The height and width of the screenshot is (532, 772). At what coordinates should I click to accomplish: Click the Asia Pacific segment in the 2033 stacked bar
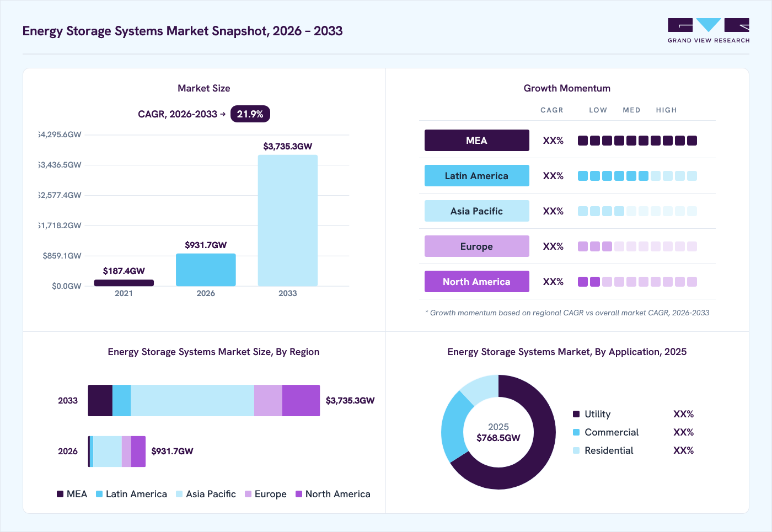coord(192,400)
